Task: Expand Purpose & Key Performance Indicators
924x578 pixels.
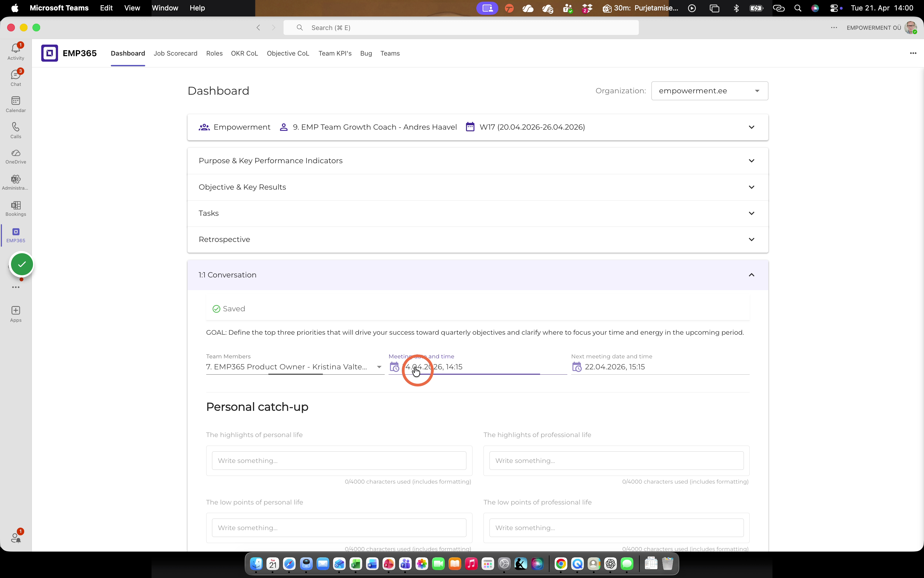Action: tap(478, 161)
